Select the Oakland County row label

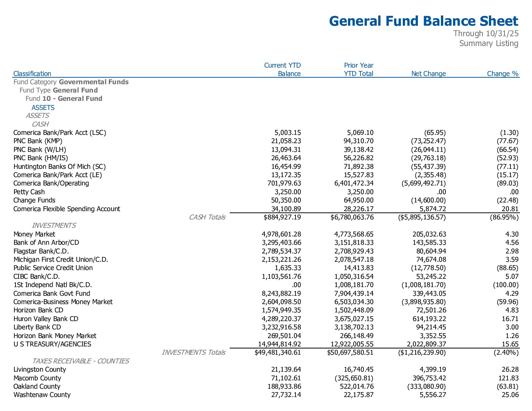click(37, 386)
